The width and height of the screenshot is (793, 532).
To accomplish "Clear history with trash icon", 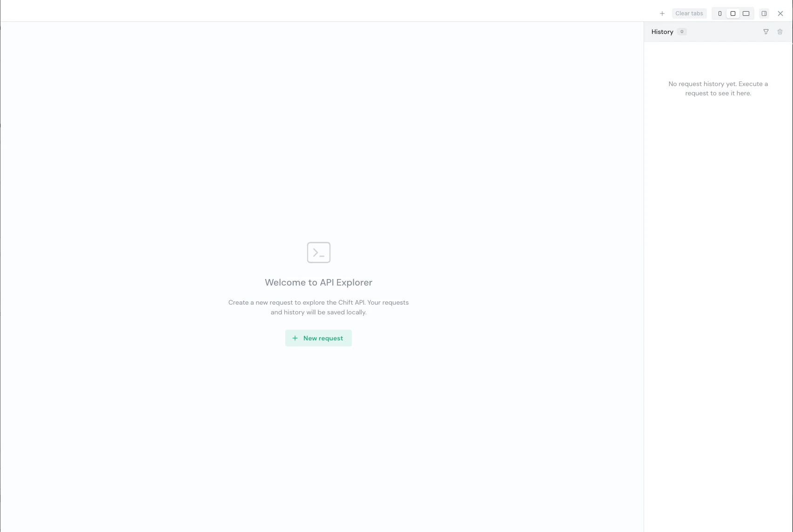I will pyautogui.click(x=780, y=32).
